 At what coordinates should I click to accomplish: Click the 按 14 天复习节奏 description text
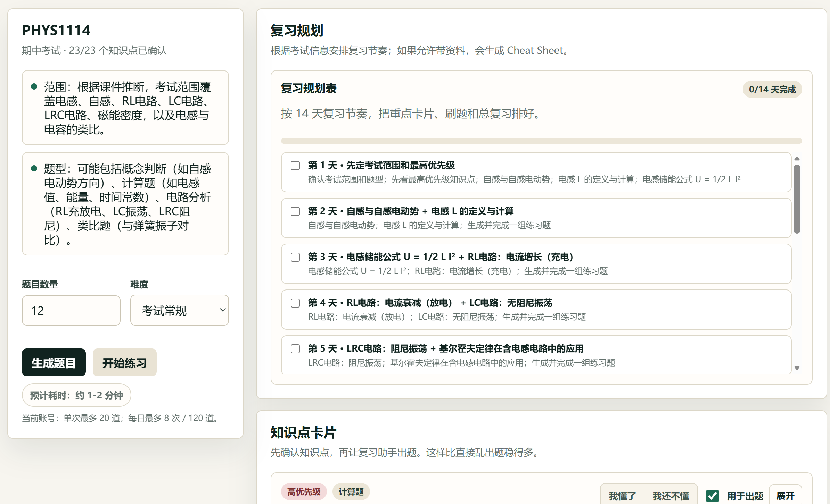[x=412, y=114]
